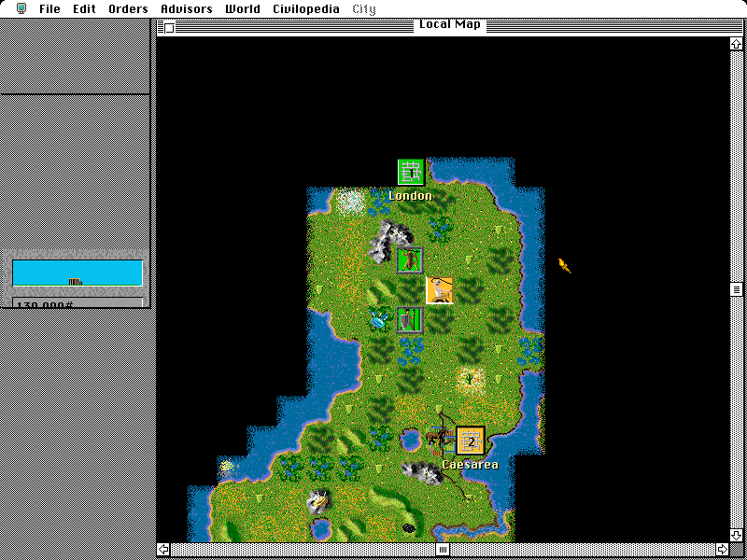Click the horizontal scrollbar left arrow
The width and height of the screenshot is (747, 560).
point(163,549)
